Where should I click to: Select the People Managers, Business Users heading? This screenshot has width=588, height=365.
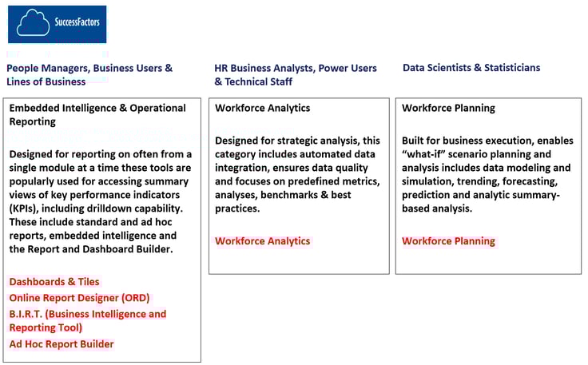(89, 75)
